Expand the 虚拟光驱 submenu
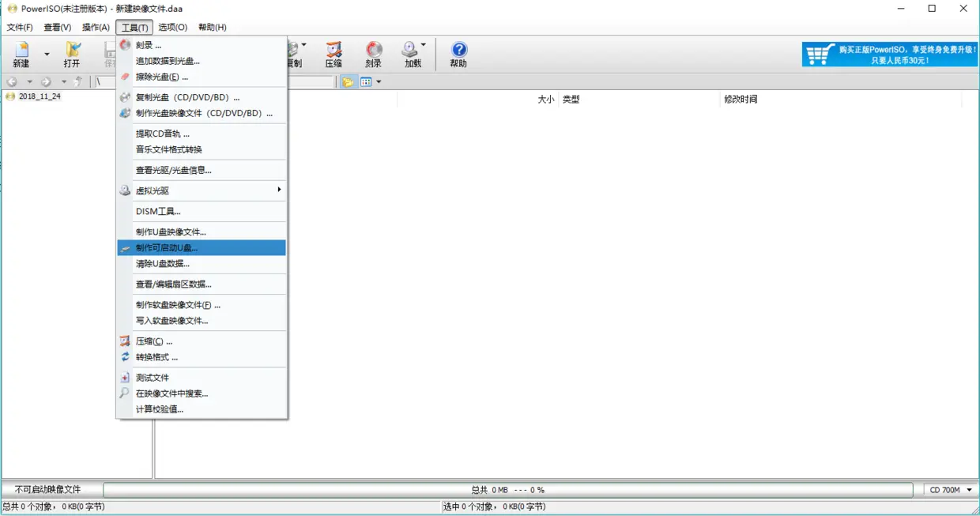This screenshot has height=516, width=980. 202,190
